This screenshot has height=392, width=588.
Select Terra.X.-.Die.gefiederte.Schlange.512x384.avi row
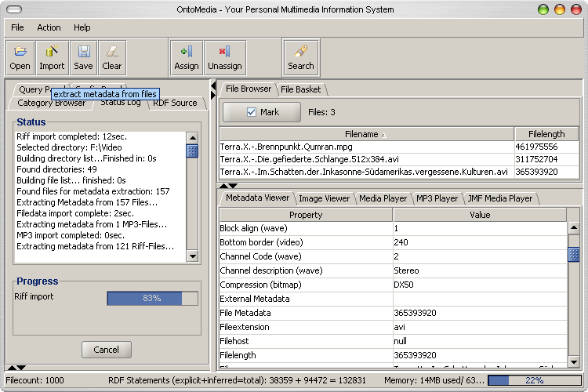click(x=399, y=159)
